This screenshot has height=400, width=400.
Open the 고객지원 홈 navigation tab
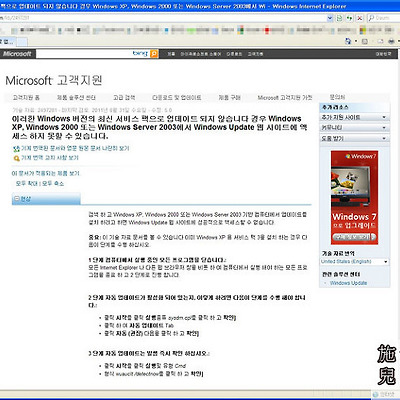coord(26,98)
